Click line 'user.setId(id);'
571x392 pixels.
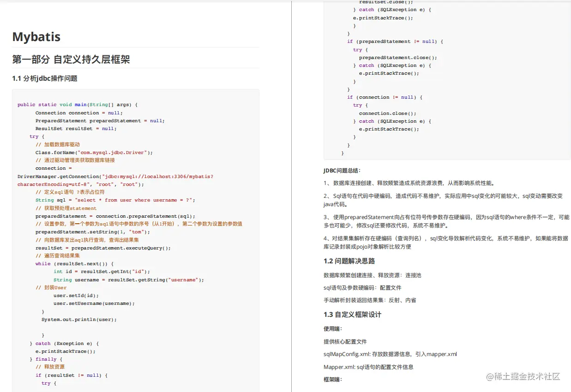[x=76, y=296]
